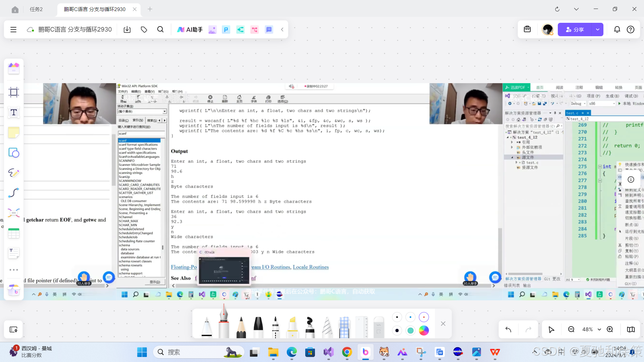Select the smallest black stroke size

397,317
